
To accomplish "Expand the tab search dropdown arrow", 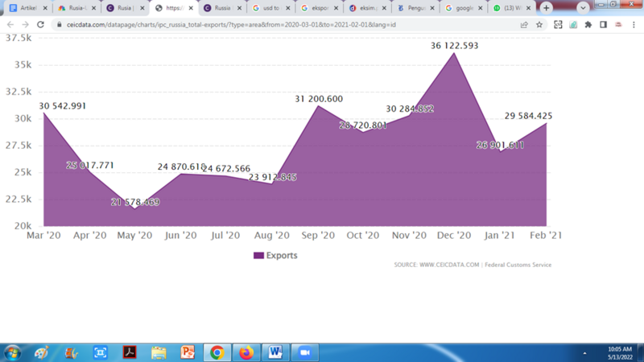I will click(583, 8).
